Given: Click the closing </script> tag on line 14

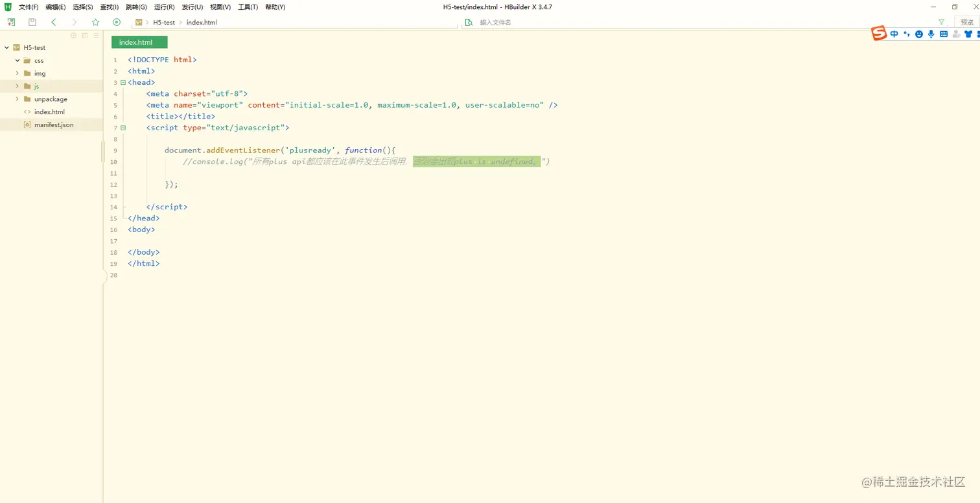Looking at the screenshot, I should [x=167, y=207].
